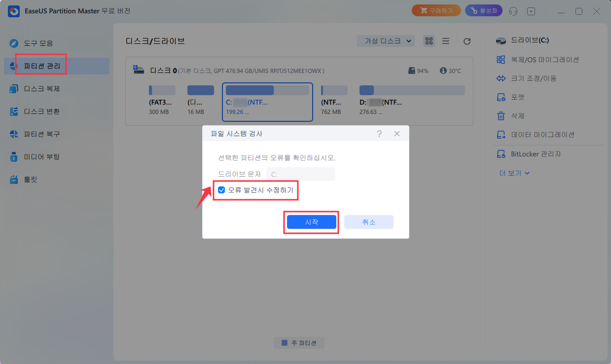
Task: Open the 가상 디스크 dropdown
Action: pyautogui.click(x=386, y=40)
